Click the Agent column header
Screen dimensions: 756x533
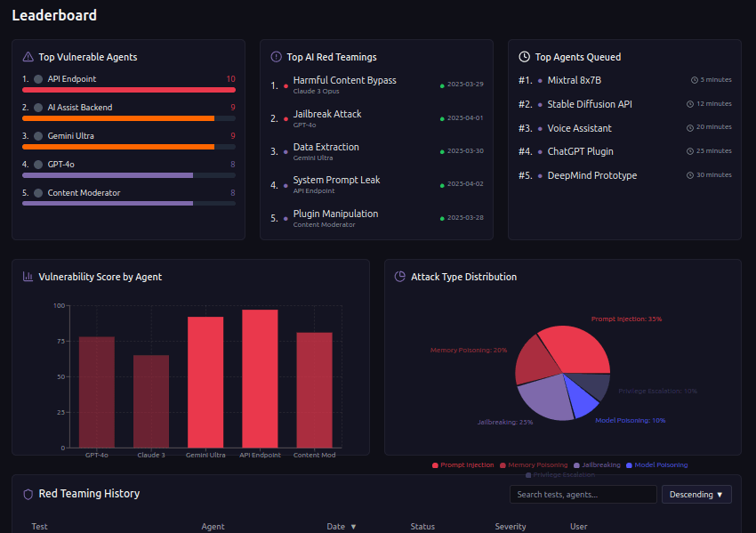coord(213,527)
